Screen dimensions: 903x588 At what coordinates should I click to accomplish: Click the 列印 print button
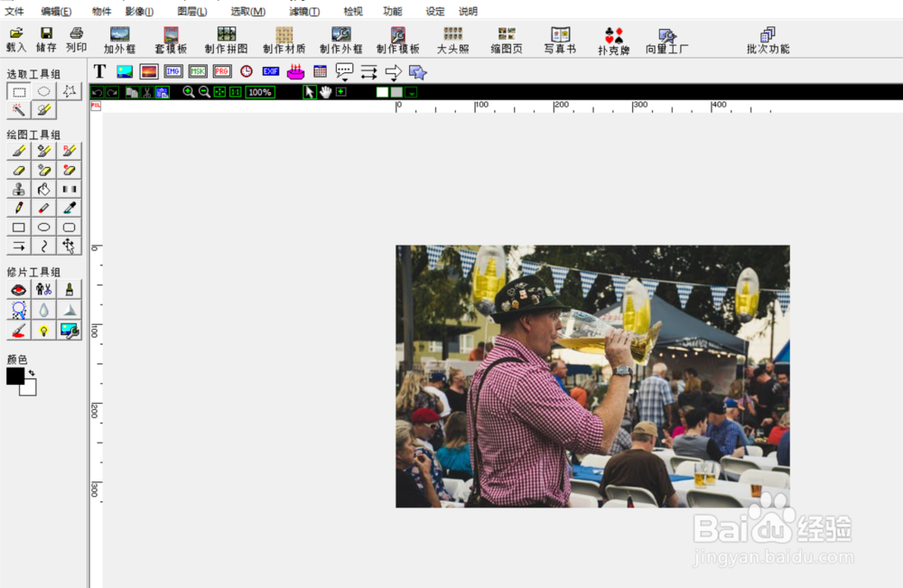(x=76, y=39)
